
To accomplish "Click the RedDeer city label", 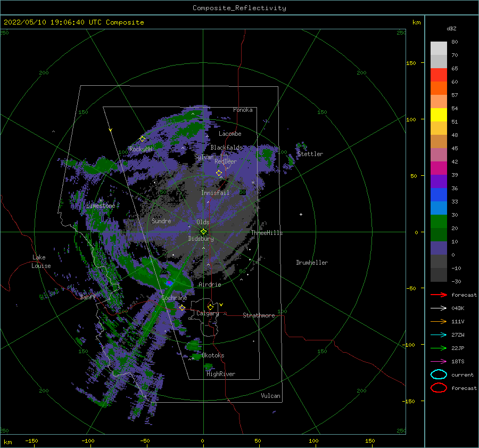I will tap(226, 161).
